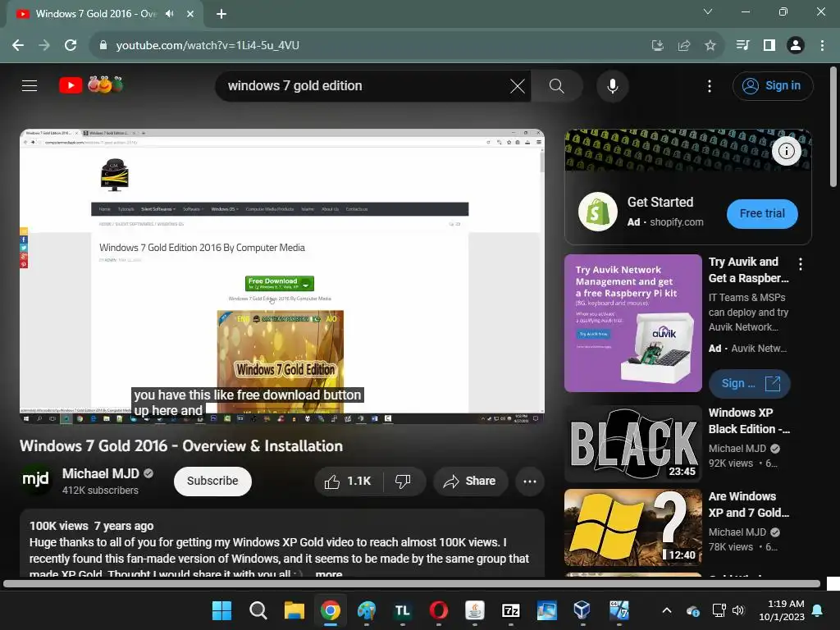This screenshot has width=840, height=630.
Task: Open Windows XP Black Edition video thumbnail
Action: 632,444
